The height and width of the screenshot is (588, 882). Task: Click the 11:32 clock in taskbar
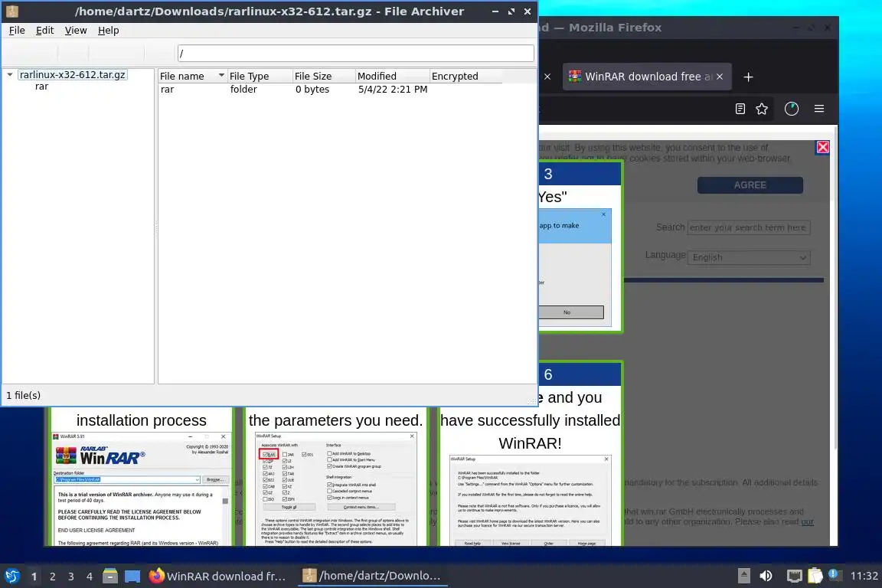(864, 576)
